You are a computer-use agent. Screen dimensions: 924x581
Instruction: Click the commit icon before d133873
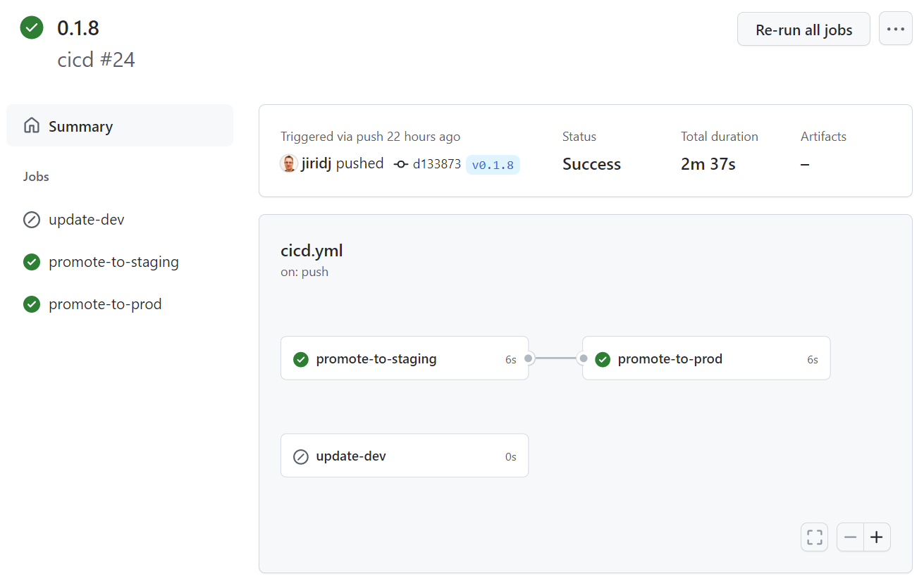tap(400, 163)
